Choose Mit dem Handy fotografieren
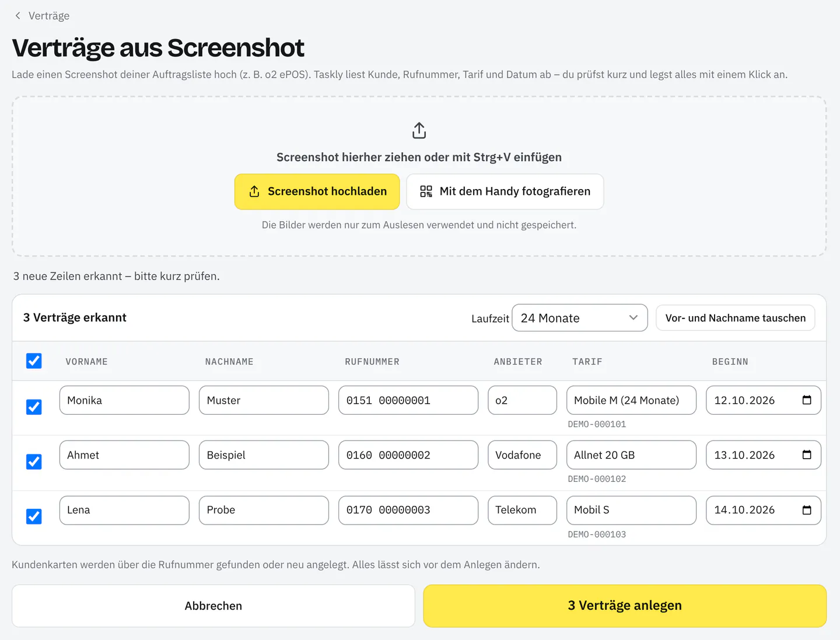This screenshot has width=840, height=640. click(x=505, y=191)
